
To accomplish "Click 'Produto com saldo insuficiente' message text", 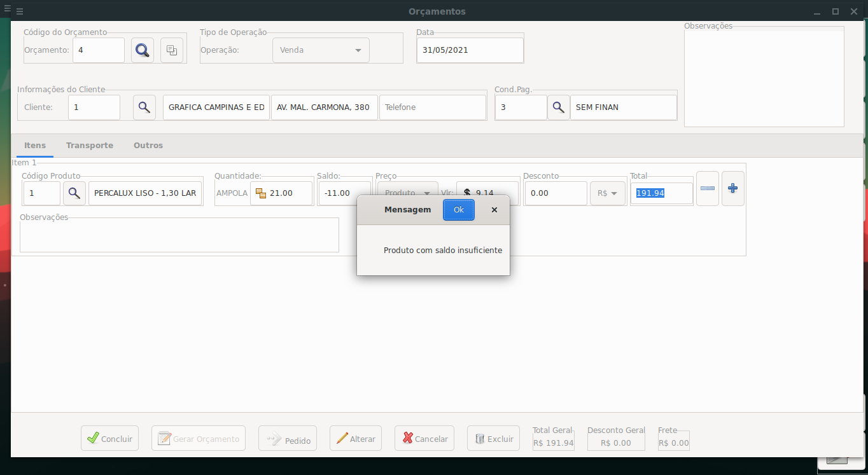I will (x=443, y=251).
